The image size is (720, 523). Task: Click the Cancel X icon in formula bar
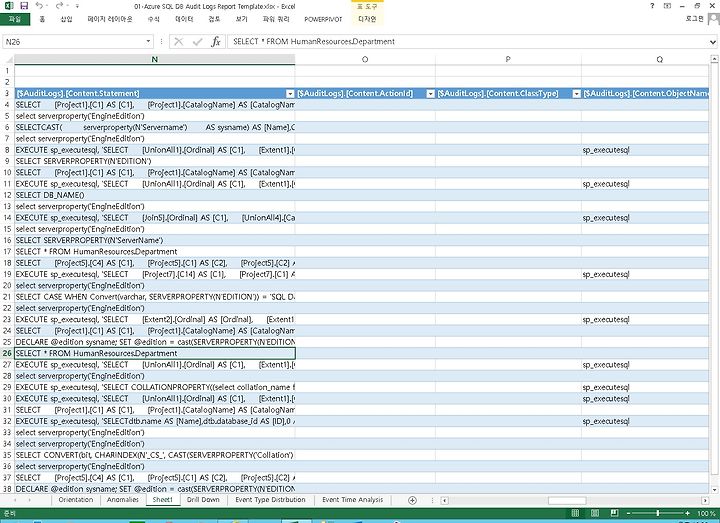coord(179,42)
